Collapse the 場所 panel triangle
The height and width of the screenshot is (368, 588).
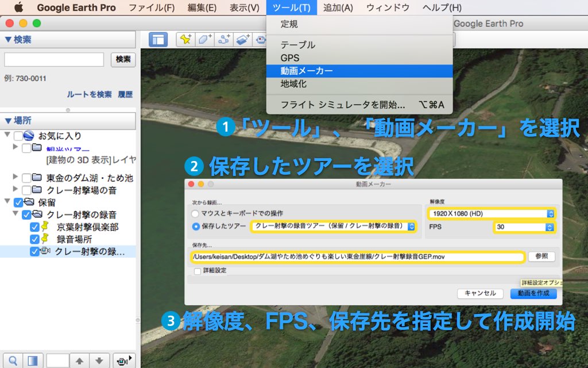tap(8, 121)
